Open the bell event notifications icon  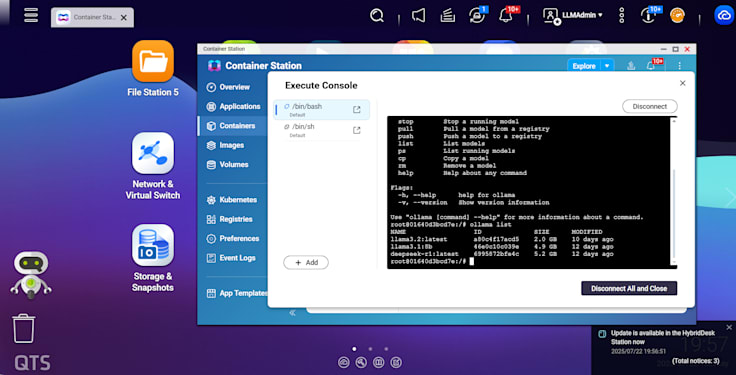(506, 15)
